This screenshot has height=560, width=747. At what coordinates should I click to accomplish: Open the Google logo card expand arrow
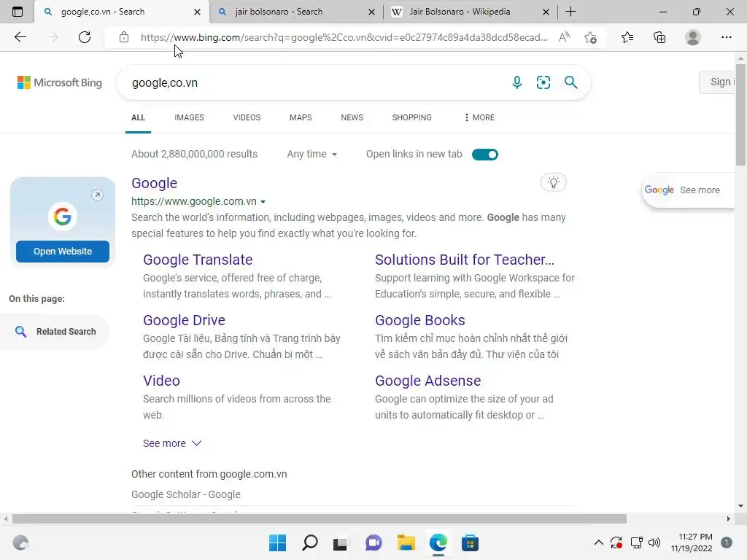pos(97,195)
